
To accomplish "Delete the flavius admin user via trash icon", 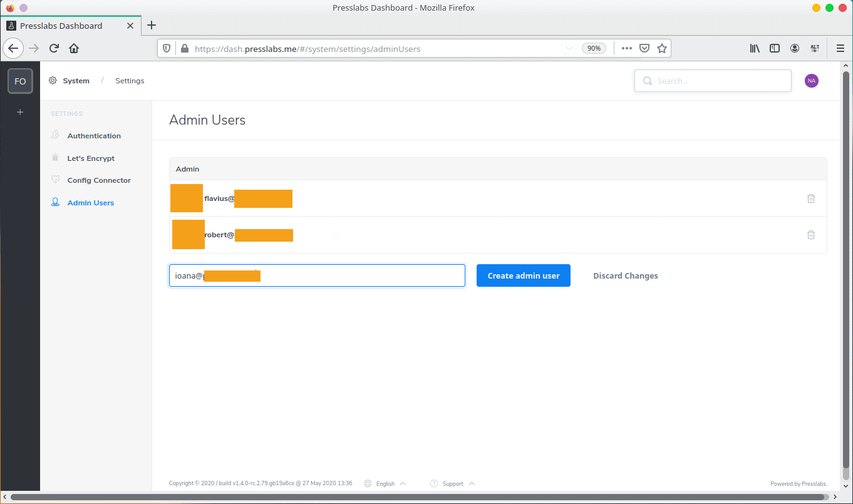I will 810,198.
